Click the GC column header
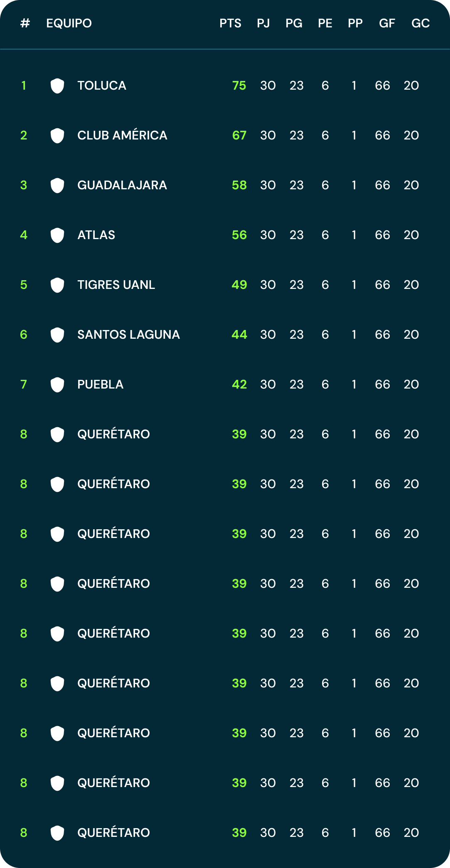450x868 pixels. coord(420,23)
